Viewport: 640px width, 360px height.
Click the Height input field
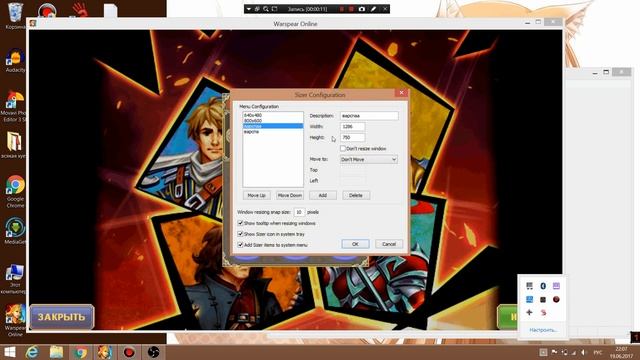click(x=353, y=138)
